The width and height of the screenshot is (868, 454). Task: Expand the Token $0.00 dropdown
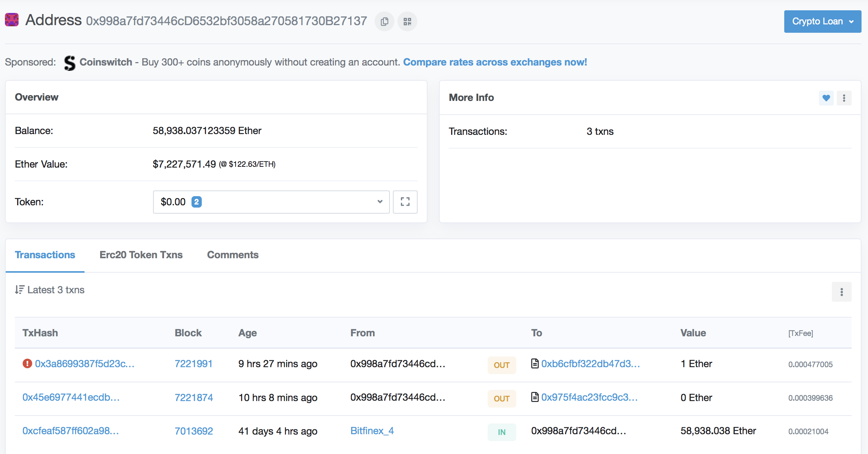[x=271, y=202]
